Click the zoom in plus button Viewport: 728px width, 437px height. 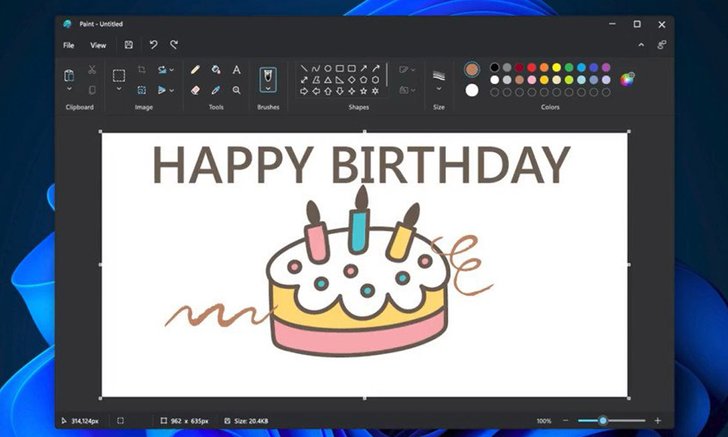[x=657, y=421]
